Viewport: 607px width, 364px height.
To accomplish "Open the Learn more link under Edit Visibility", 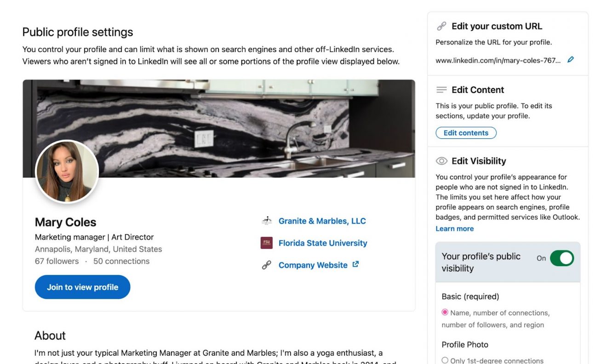I will (x=454, y=228).
